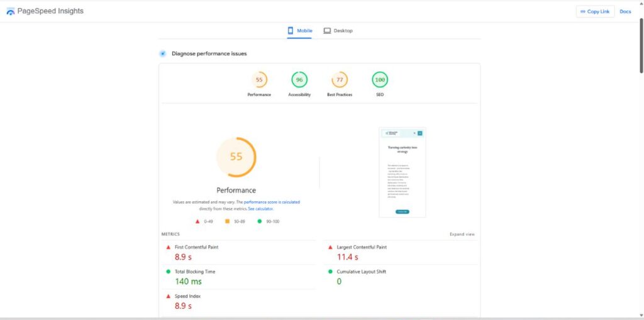This screenshot has height=320, width=644.
Task: Click the Diagnose performance issues heading
Action: (x=209, y=53)
